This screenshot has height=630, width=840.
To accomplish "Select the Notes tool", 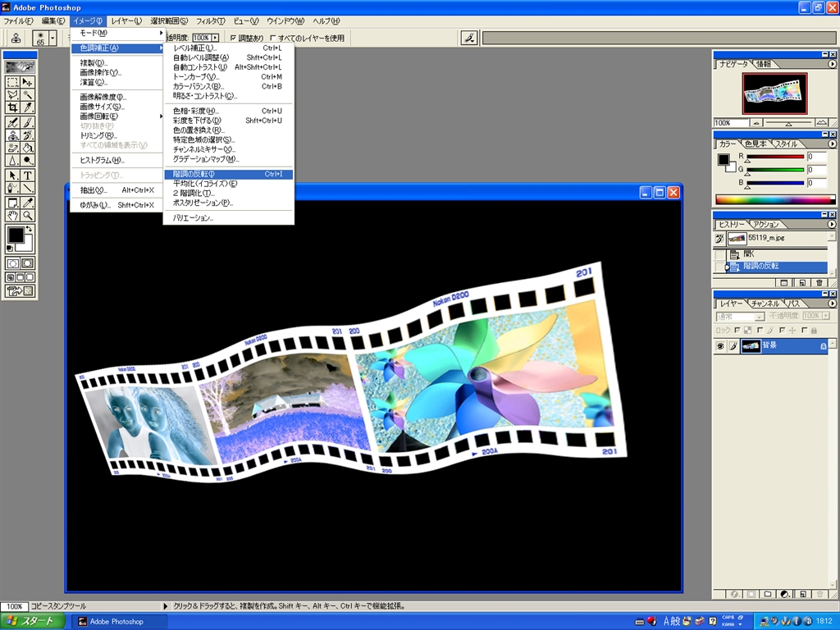I will point(12,203).
